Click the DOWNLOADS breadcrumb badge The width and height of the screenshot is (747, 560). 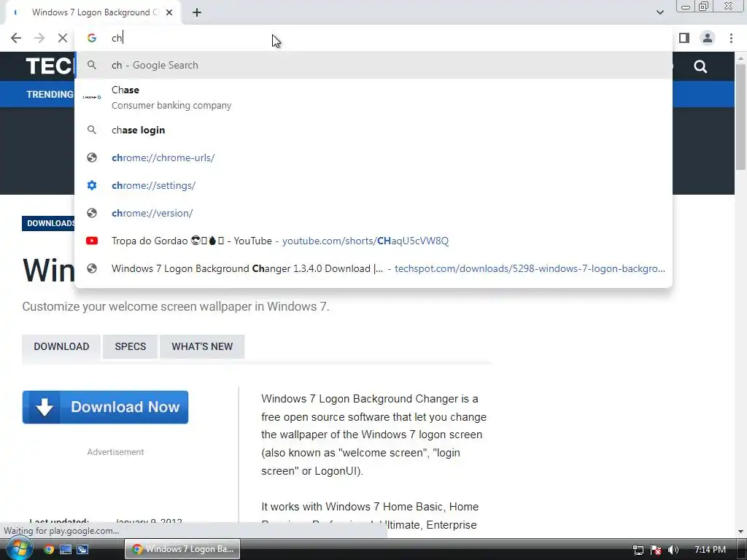point(49,223)
